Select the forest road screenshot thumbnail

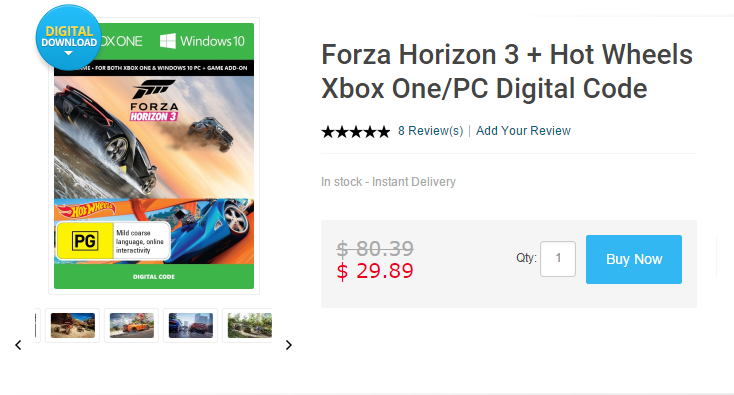pyautogui.click(x=248, y=325)
